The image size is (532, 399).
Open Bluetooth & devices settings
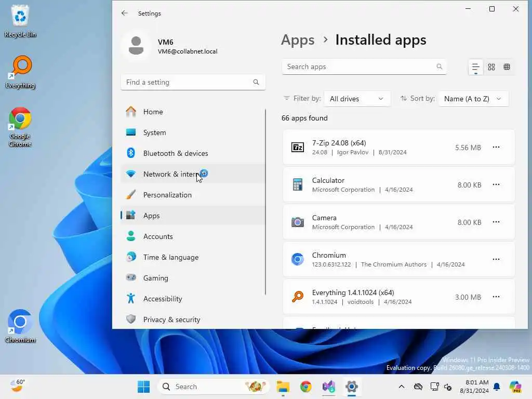click(x=193, y=153)
